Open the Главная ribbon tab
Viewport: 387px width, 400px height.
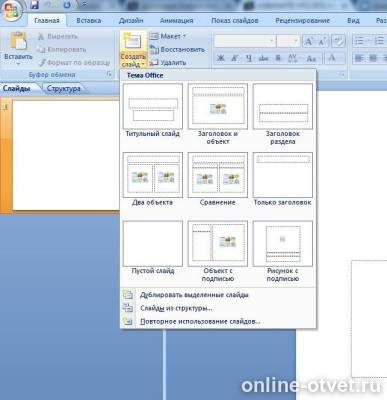[x=47, y=20]
